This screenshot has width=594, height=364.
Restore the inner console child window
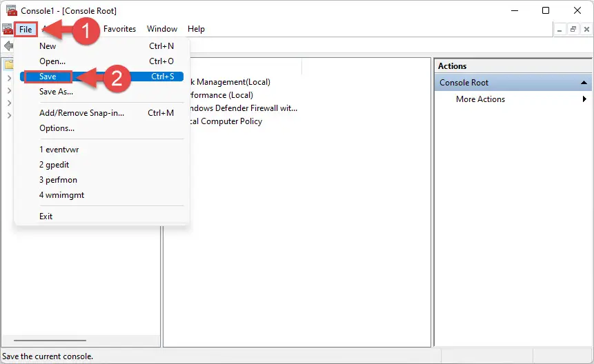[x=573, y=29]
